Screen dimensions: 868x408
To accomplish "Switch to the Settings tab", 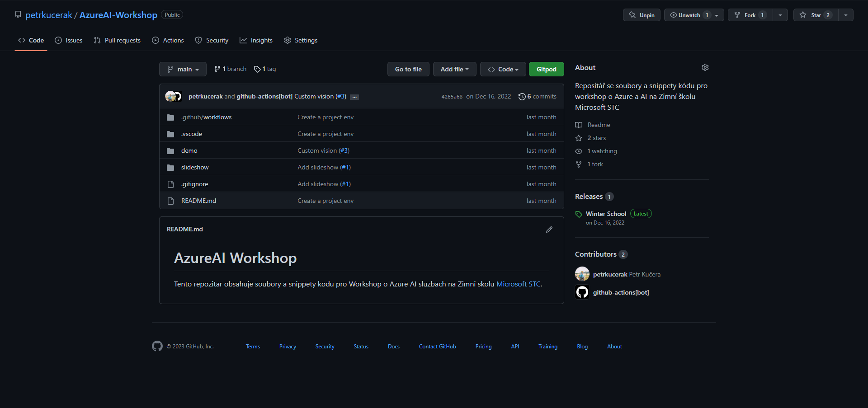I will (300, 40).
